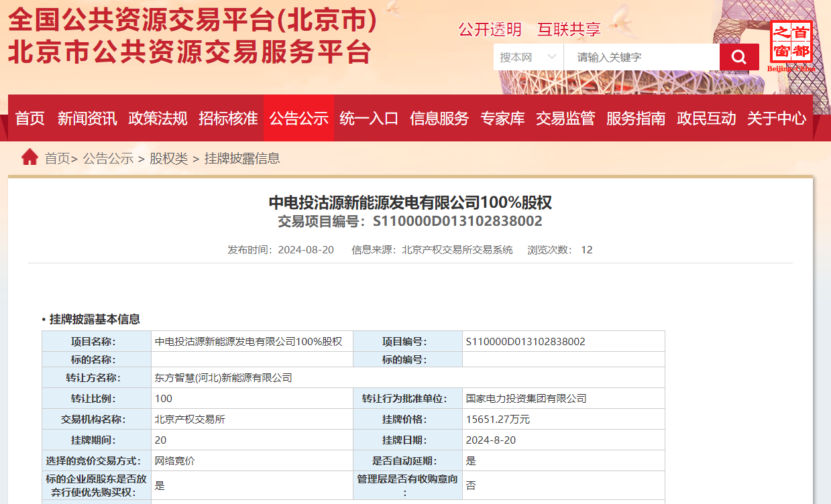
Task: Select 专家库 from the navigation bar
Action: [502, 118]
